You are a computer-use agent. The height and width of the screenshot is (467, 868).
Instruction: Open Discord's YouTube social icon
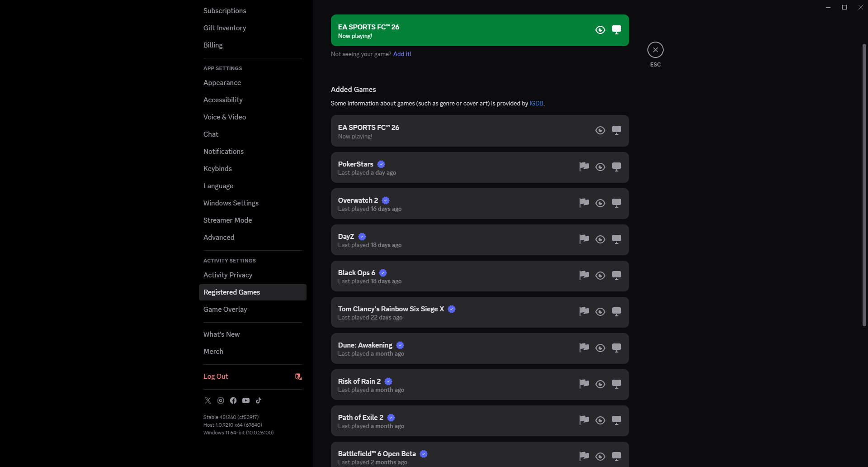[x=246, y=400]
